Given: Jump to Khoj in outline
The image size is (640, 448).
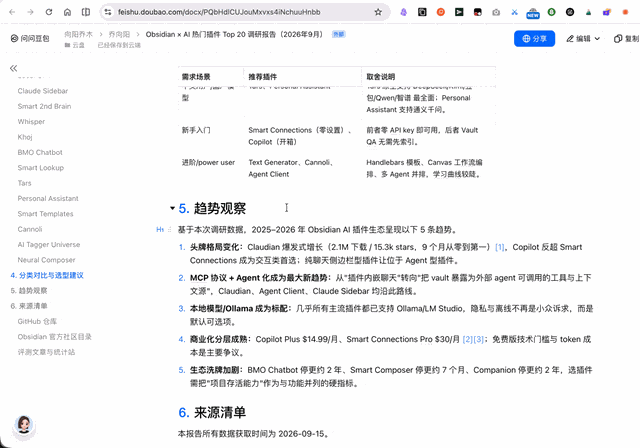Looking at the screenshot, I should (25, 137).
